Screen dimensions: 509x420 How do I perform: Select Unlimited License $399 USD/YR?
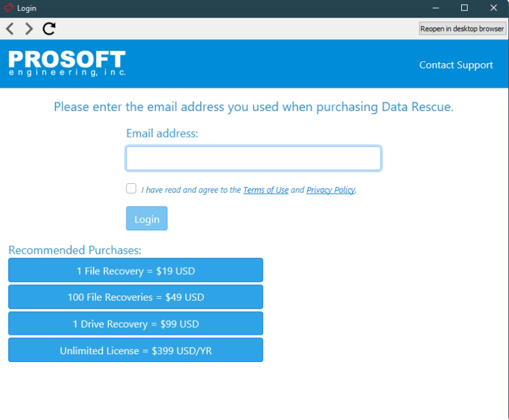pos(135,350)
